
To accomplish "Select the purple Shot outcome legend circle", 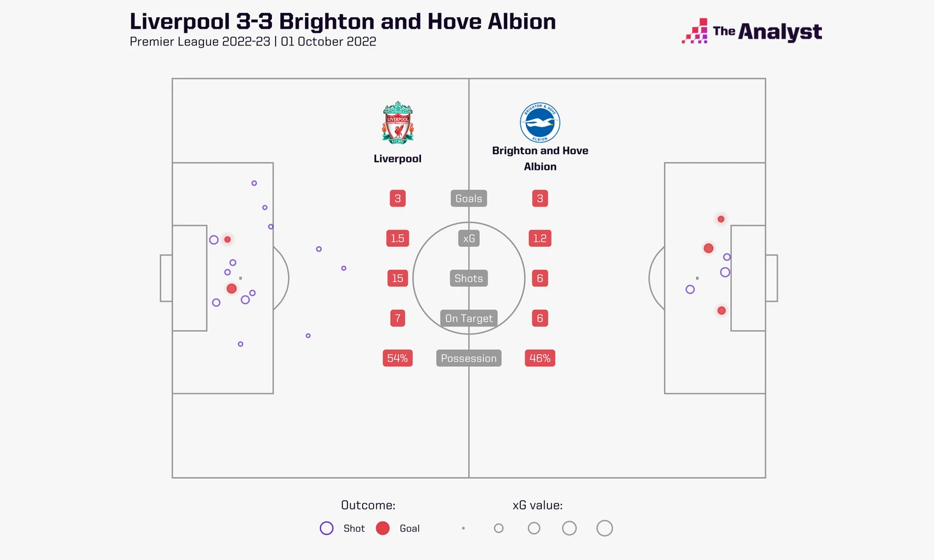I will coord(326,528).
